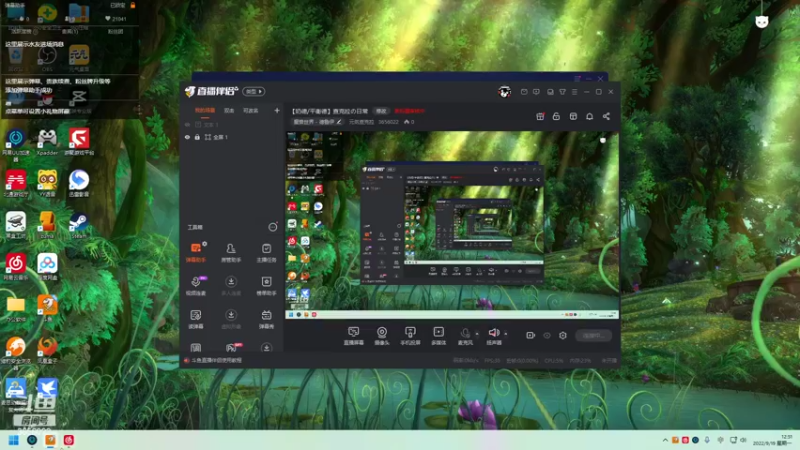Click the CPU usage status text
Viewport: 800px width, 450px height.
pos(554,360)
